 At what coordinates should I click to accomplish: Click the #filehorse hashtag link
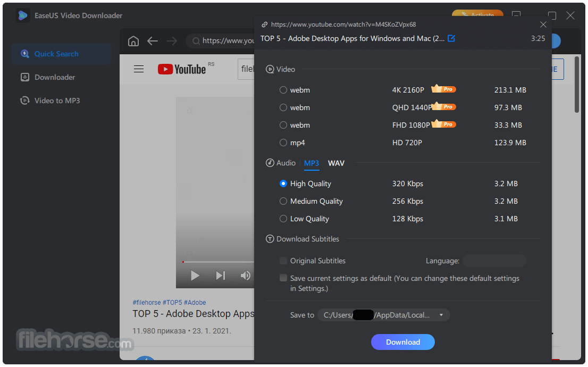pos(147,303)
